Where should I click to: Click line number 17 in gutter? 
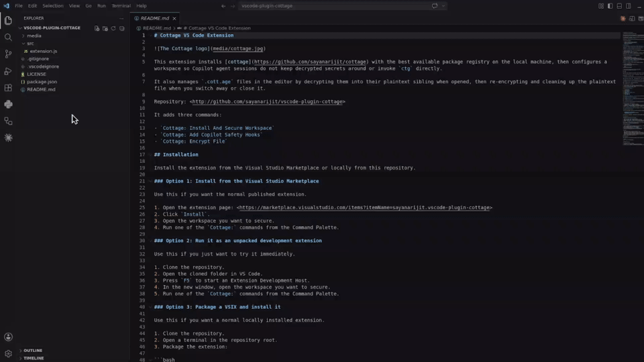click(x=142, y=155)
